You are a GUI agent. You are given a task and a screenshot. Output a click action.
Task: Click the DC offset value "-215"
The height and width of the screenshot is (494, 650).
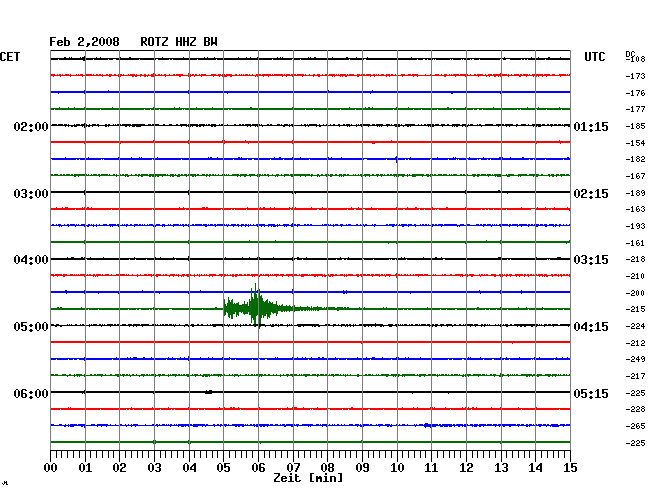(x=635, y=309)
